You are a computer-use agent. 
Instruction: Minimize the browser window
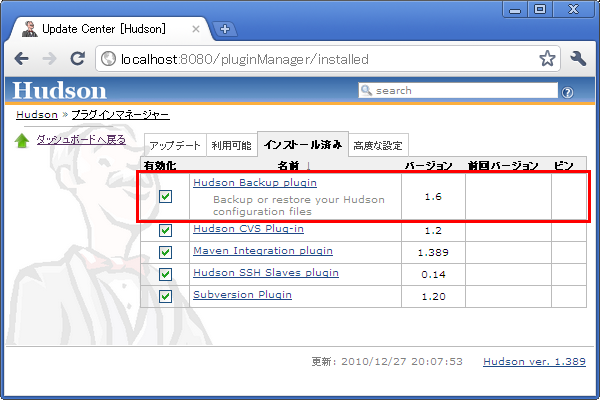515,9
